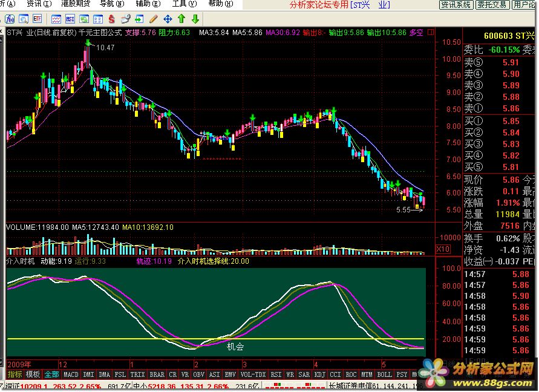Screen dimensions: 539x392
Task: Select the BRAR indicator tab
Action: (157, 374)
